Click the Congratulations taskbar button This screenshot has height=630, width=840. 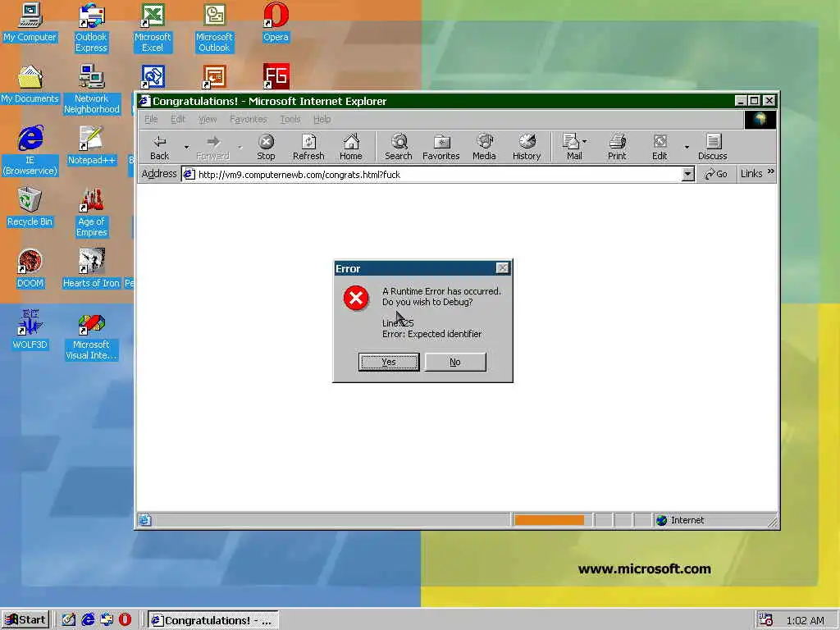point(212,620)
